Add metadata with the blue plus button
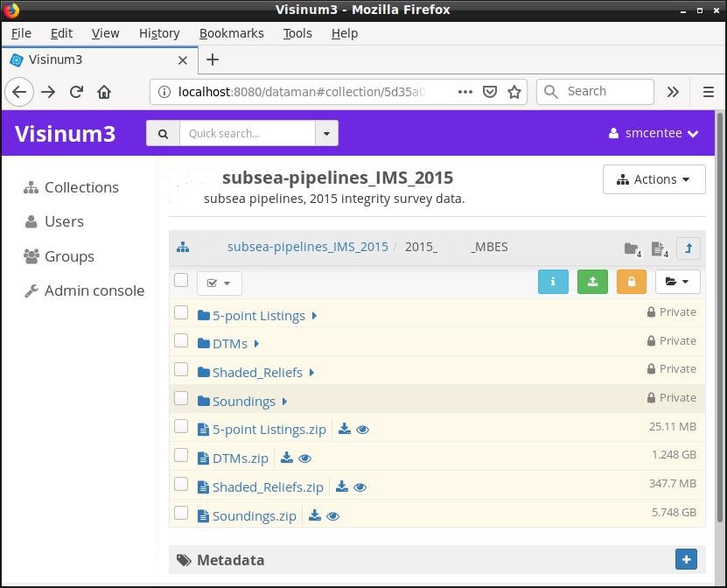The height and width of the screenshot is (588, 727). click(686, 559)
